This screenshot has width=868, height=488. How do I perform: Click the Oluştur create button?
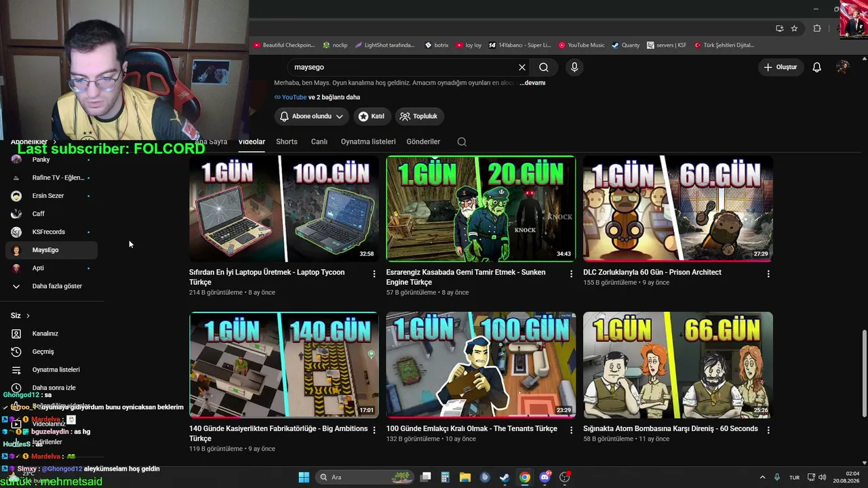coord(781,67)
